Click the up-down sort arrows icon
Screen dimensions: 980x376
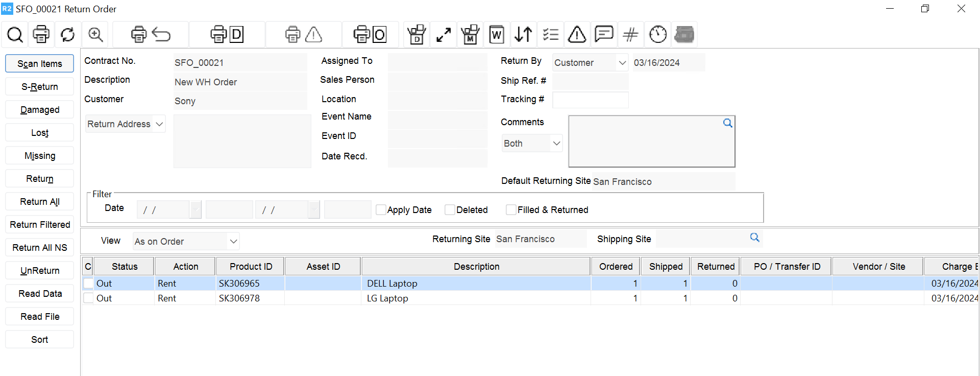tap(523, 35)
